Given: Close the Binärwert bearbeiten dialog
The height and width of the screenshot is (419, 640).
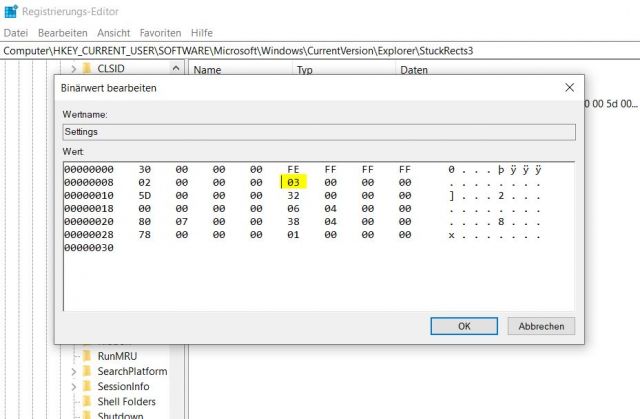Looking at the screenshot, I should tap(569, 87).
